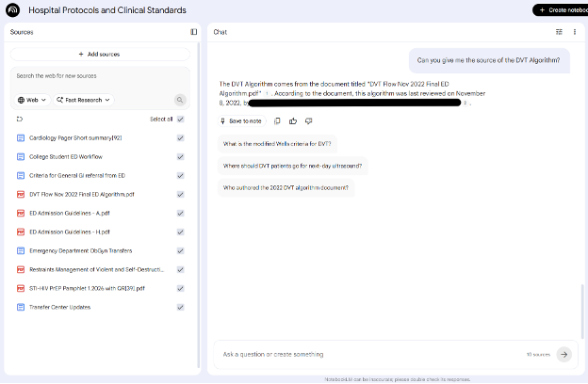Open ED Admission Guidelines - H.pdf
The height and width of the screenshot is (384, 588).
coord(70,232)
